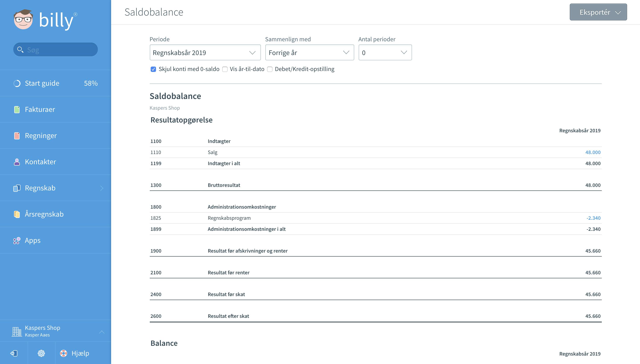This screenshot has height=364, width=640.
Task: Open the Periode dropdown
Action: [x=205, y=53]
